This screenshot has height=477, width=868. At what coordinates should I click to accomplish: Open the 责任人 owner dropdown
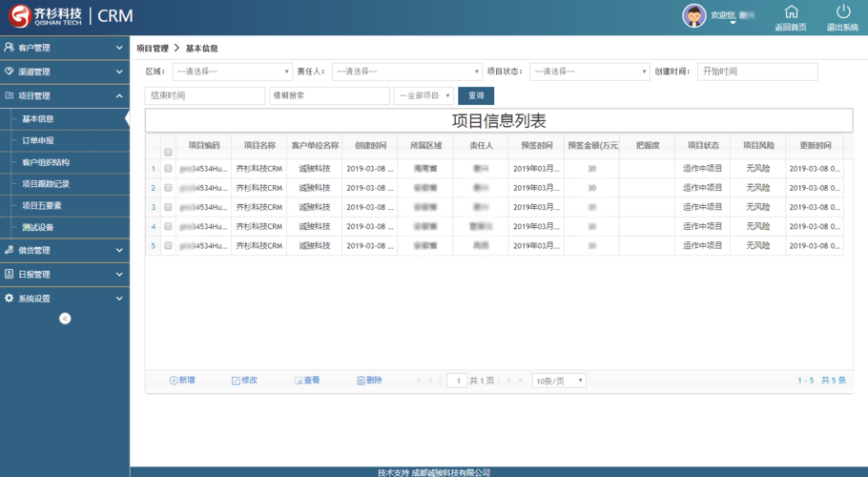click(x=407, y=72)
